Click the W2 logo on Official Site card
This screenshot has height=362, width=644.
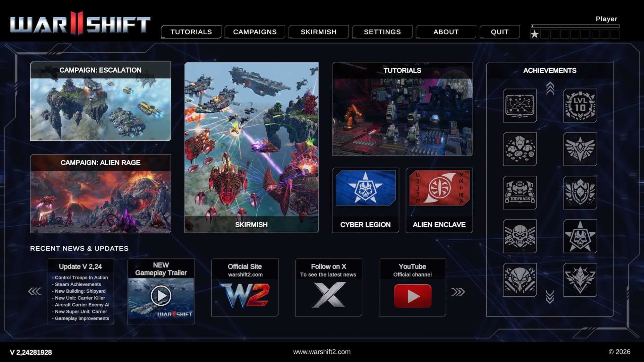click(x=245, y=295)
